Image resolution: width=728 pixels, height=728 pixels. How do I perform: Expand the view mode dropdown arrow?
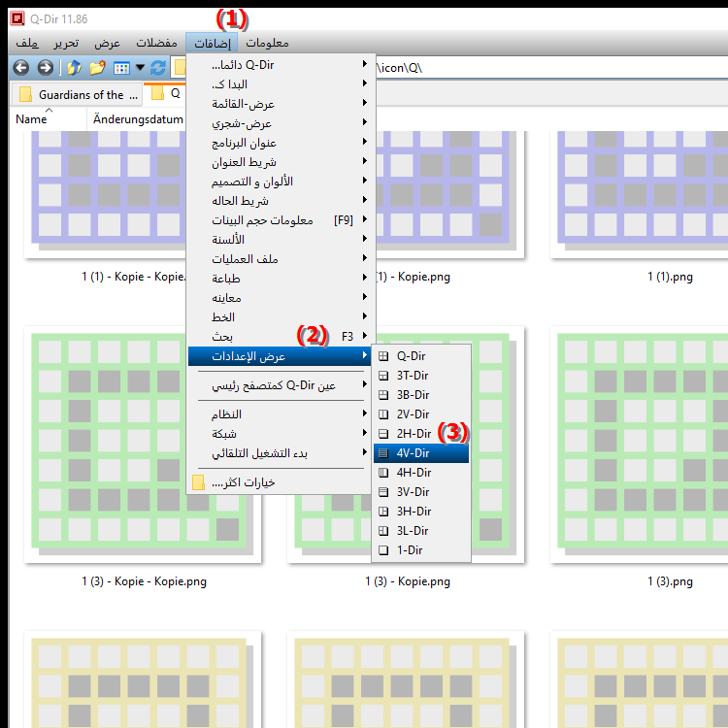click(140, 68)
